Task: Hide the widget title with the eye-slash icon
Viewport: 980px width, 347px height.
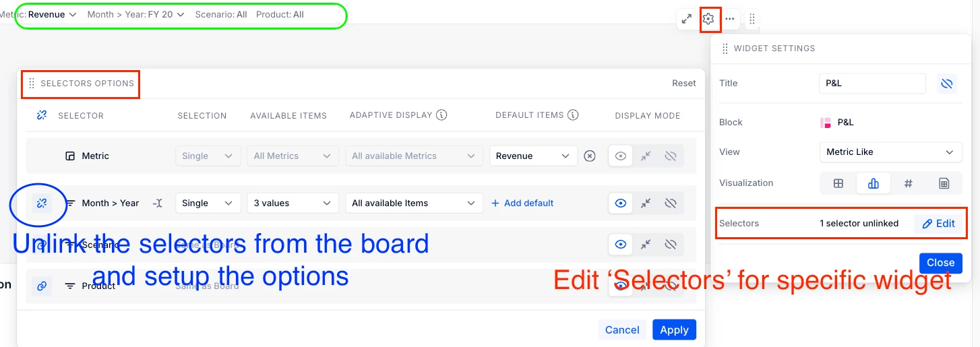Action: 946,84
